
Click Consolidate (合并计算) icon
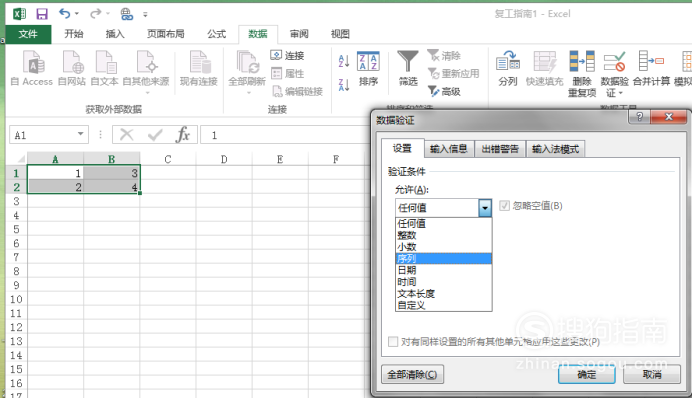[651, 68]
